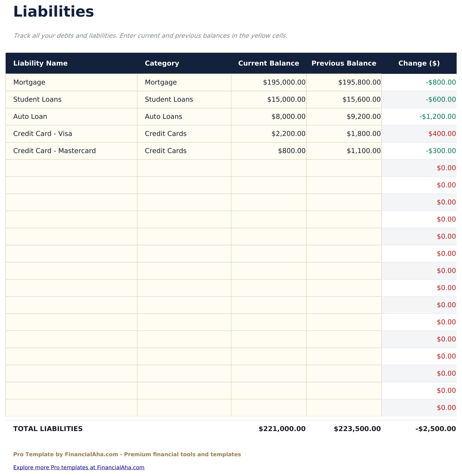Select the Change ($) column header
The width and height of the screenshot is (462, 476).
pos(419,63)
